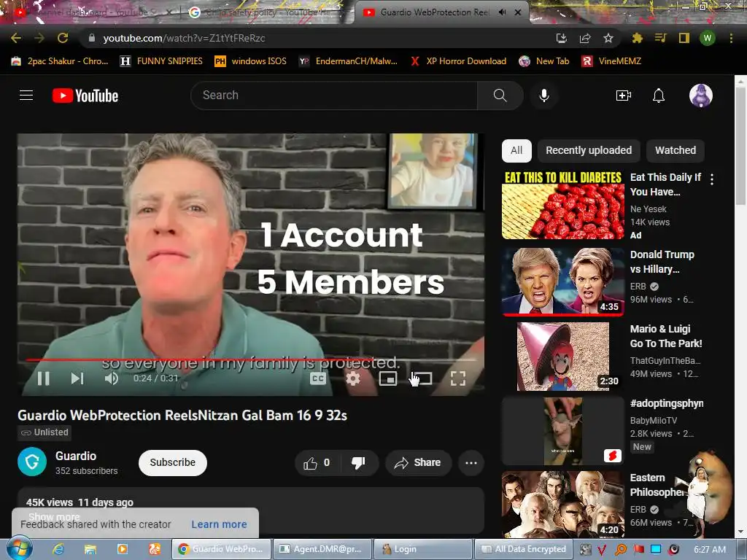Viewport: 747px width, 560px height.
Task: Open the Guardio channel avatar
Action: pos(32,462)
